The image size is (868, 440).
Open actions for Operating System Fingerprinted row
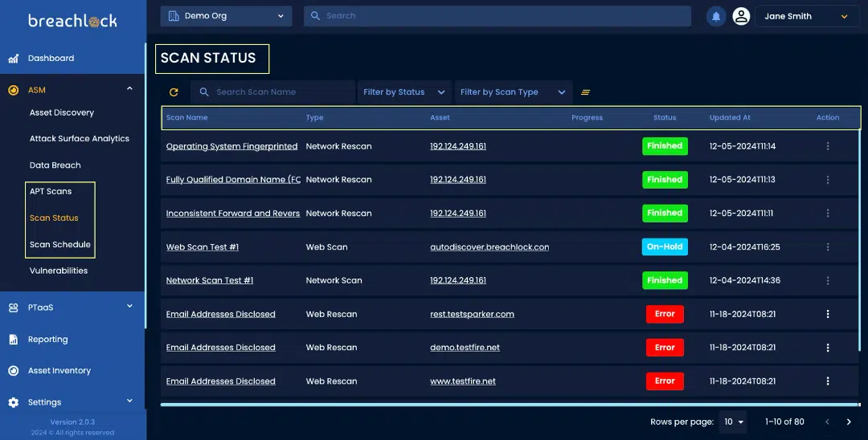point(828,146)
